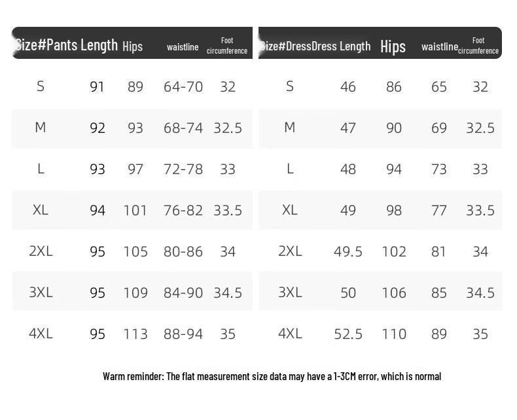Viewport: 517px width, 420px height.
Task: Select the pants waistline value 64-70
Action: 183,87
